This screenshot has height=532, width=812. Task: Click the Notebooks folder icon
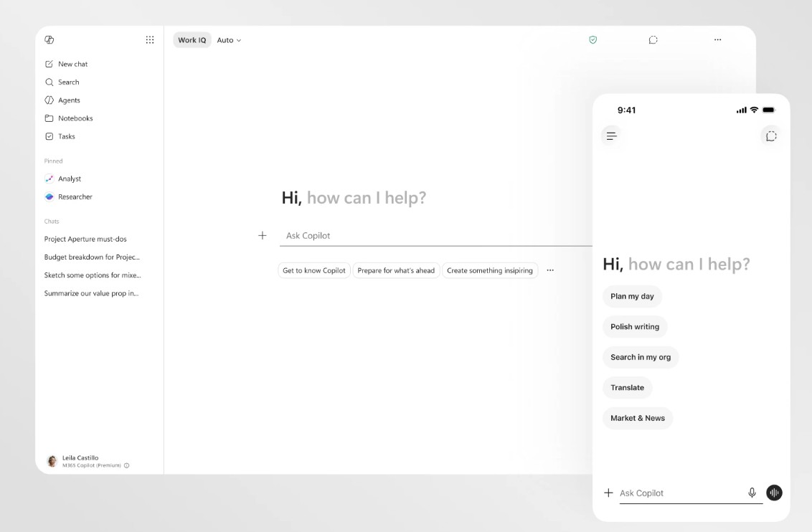pyautogui.click(x=49, y=118)
